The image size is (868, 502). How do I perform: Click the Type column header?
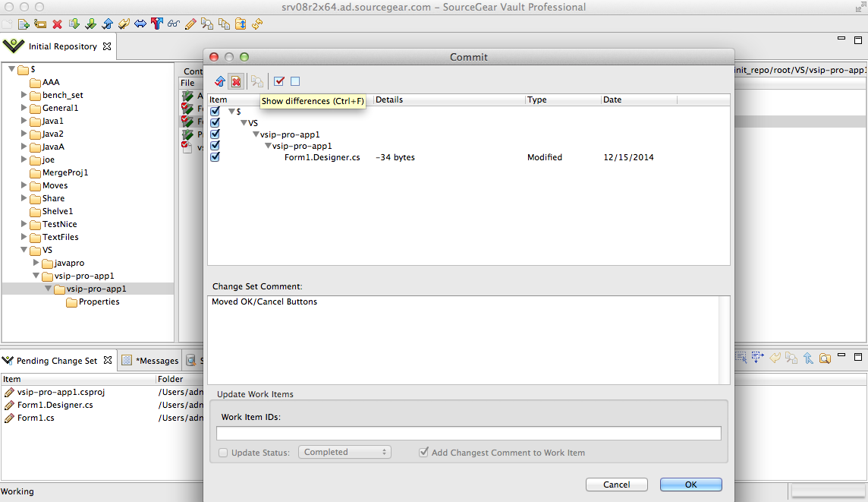[x=563, y=99]
